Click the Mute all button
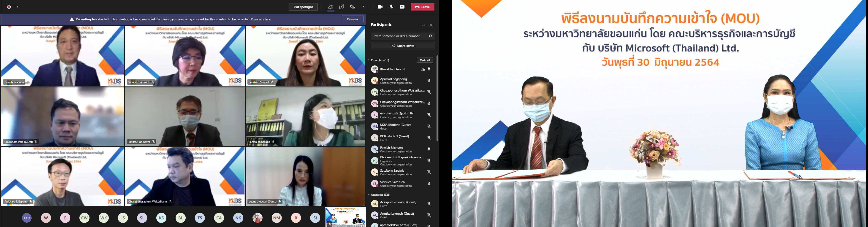The height and width of the screenshot is (227, 868). click(x=425, y=60)
